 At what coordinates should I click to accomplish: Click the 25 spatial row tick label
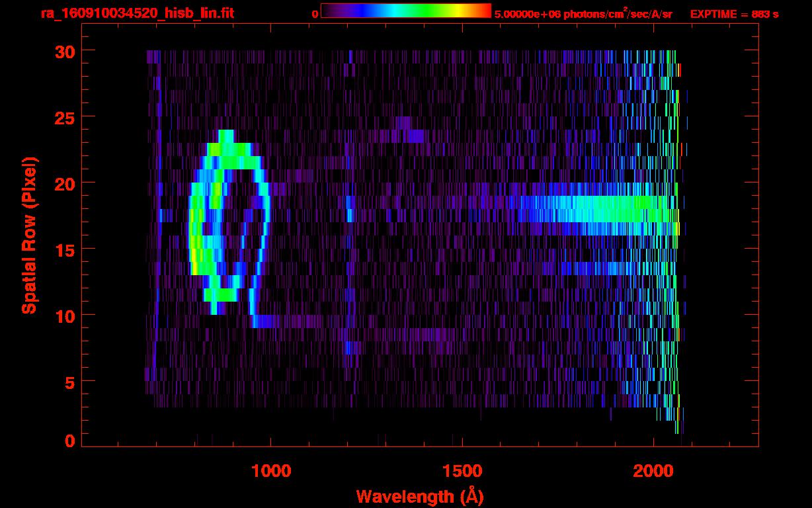tap(65, 117)
